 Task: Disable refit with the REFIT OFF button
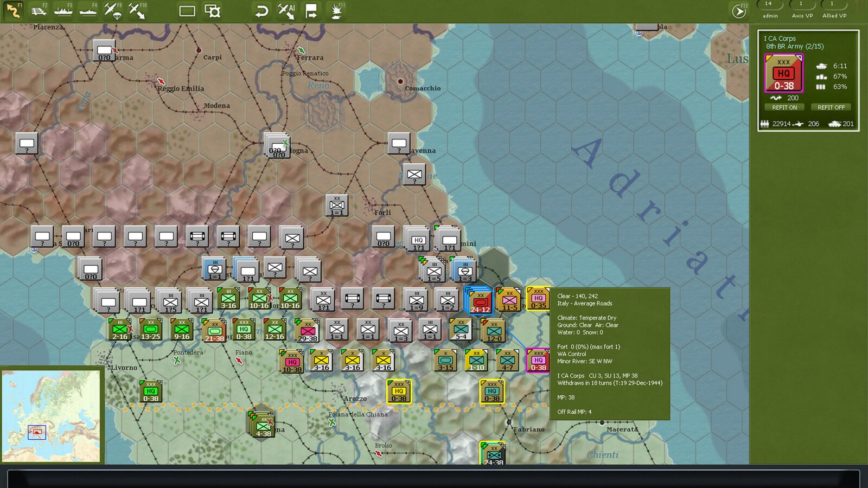[831, 107]
